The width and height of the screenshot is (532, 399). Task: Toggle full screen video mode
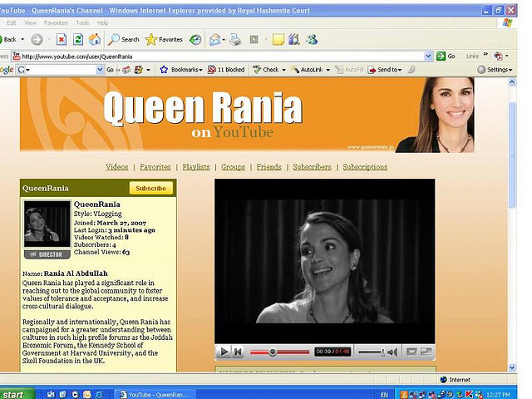[426, 352]
